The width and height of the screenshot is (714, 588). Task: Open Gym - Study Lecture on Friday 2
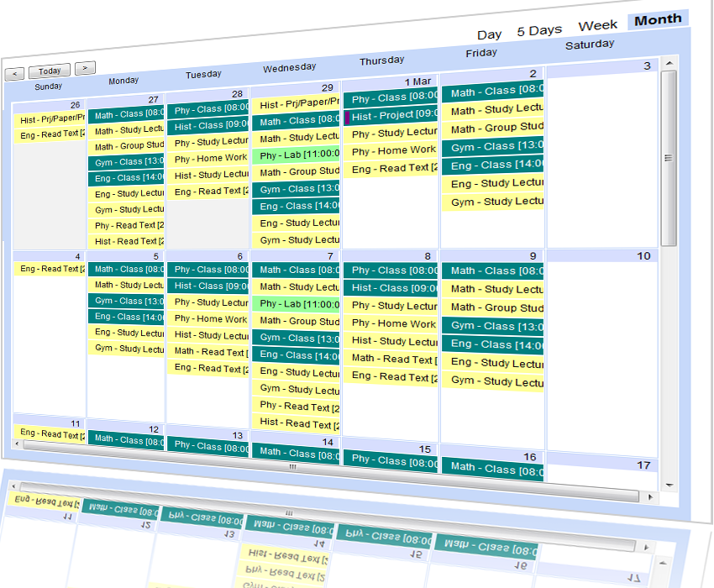click(x=493, y=202)
